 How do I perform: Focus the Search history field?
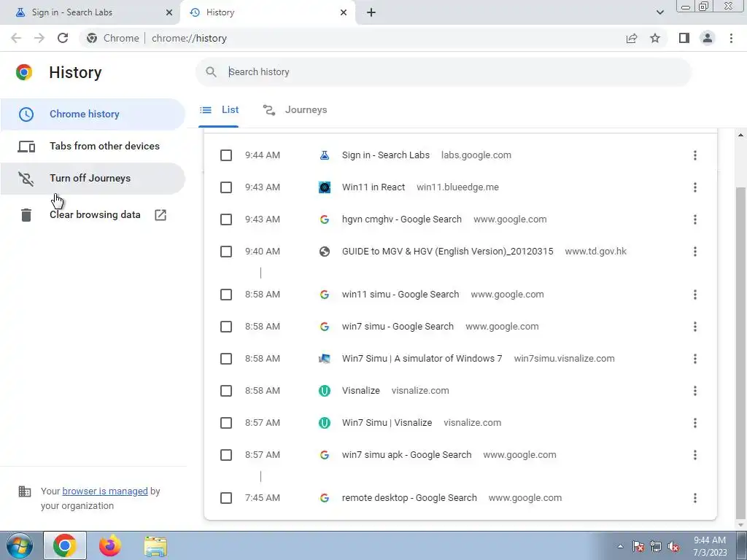pyautogui.click(x=443, y=72)
